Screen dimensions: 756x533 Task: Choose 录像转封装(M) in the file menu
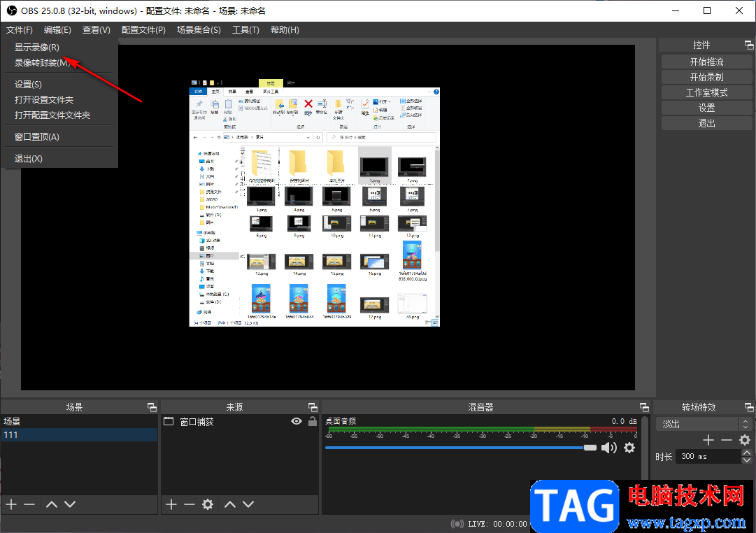coord(42,63)
